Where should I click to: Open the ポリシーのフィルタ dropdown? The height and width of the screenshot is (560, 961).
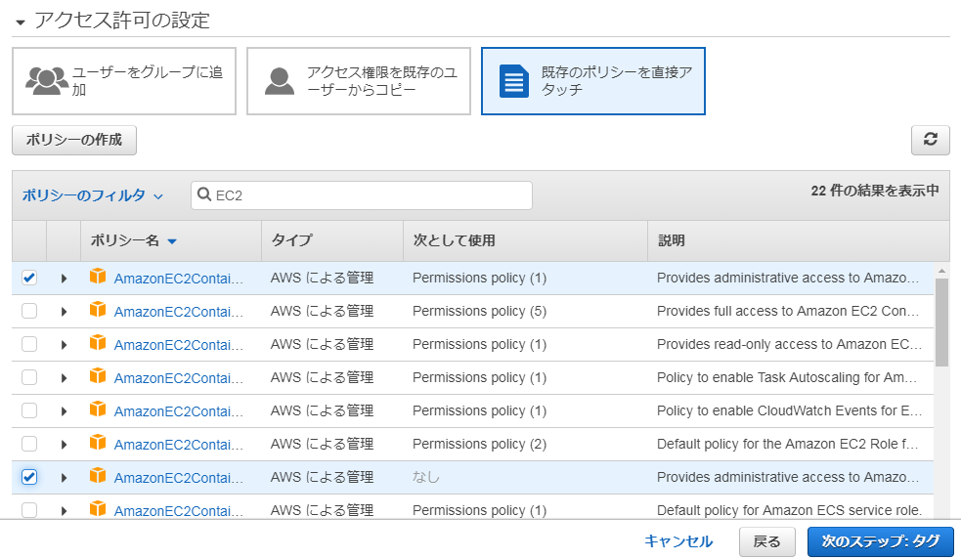(93, 195)
